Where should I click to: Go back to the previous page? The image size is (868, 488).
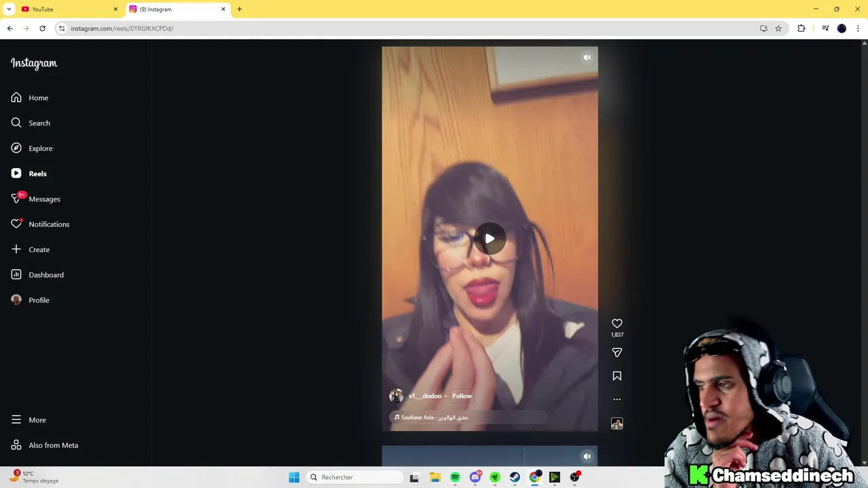point(9,28)
